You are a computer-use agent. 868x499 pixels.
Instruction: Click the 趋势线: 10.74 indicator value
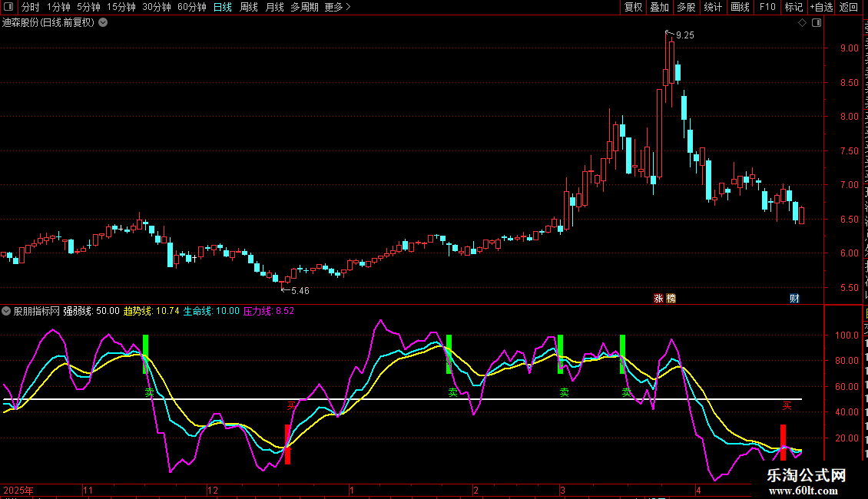[151, 311]
